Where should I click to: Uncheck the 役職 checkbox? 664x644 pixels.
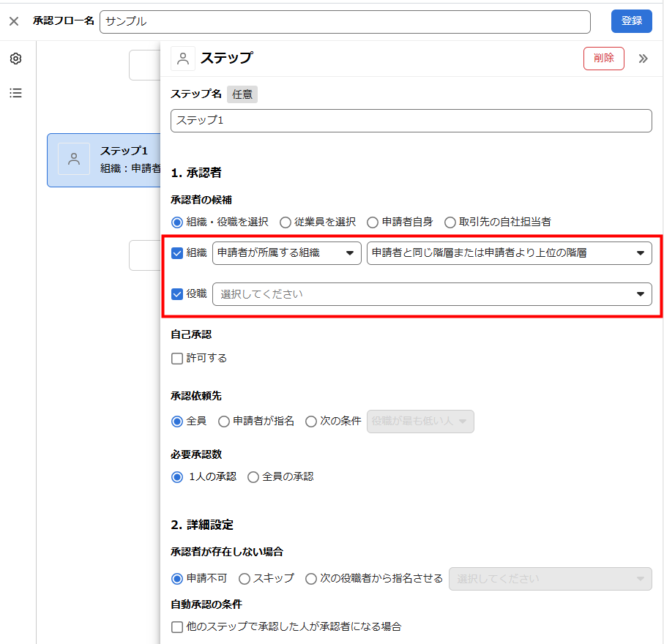tap(177, 294)
